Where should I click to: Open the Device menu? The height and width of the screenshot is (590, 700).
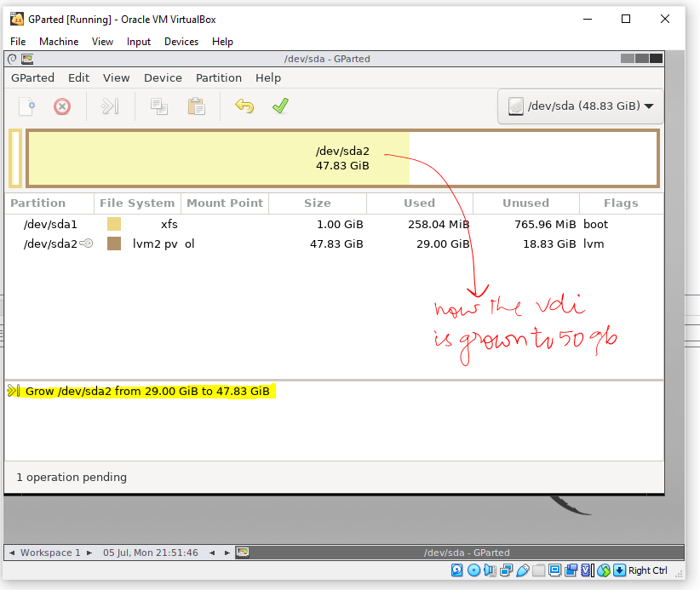point(163,77)
